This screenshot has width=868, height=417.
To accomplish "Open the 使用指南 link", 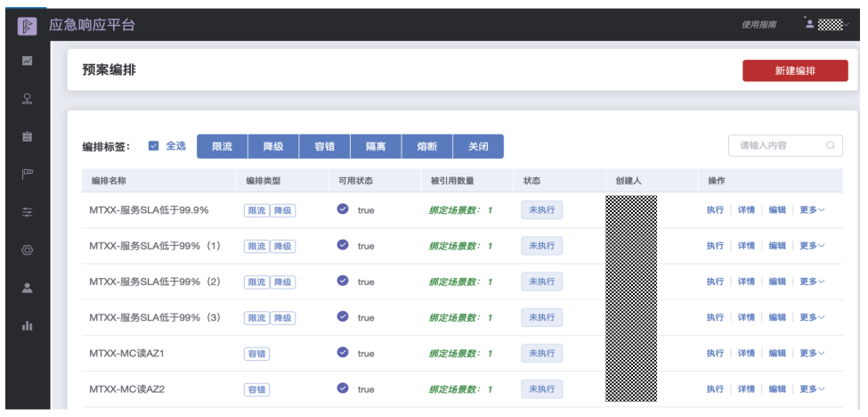I will point(758,25).
